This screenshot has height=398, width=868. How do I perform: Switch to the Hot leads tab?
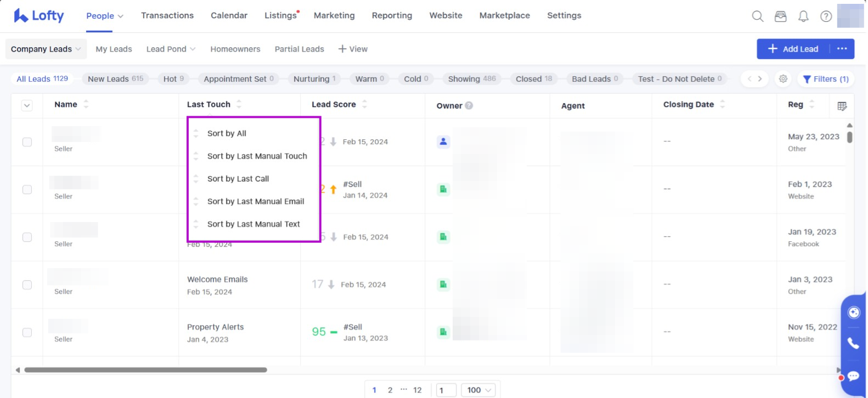tap(173, 79)
